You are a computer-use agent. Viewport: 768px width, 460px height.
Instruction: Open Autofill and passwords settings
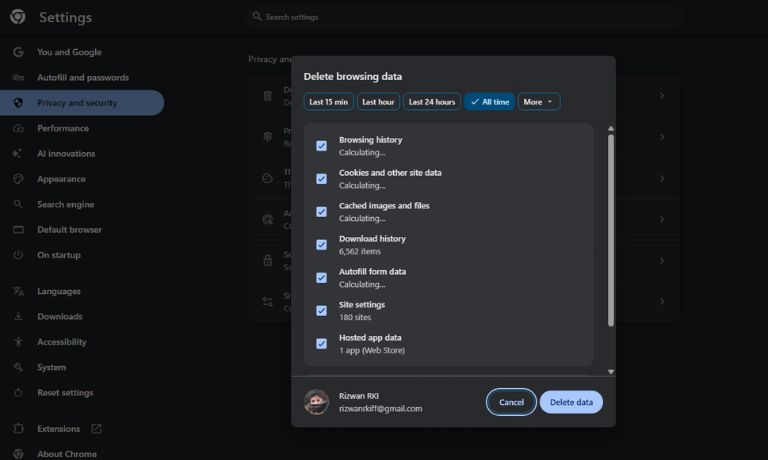pos(82,77)
